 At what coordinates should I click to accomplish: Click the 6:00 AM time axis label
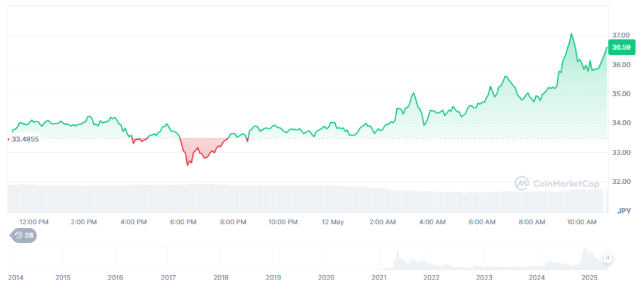pos(482,222)
